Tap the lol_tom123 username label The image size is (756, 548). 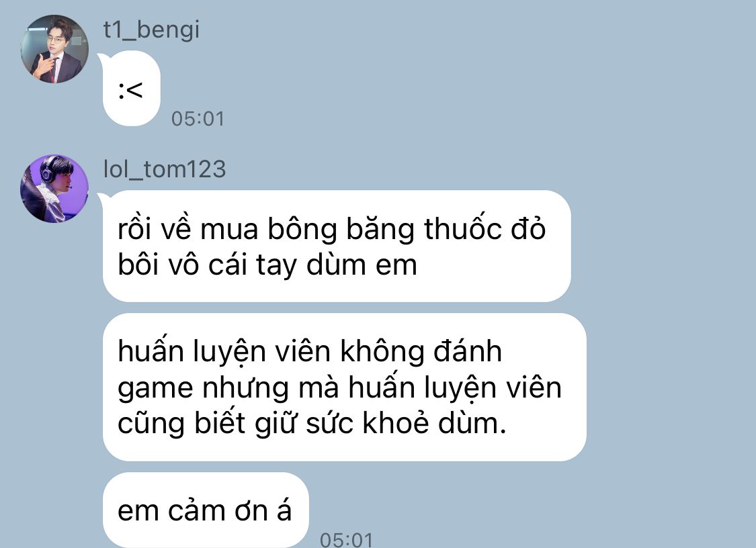[x=165, y=170]
